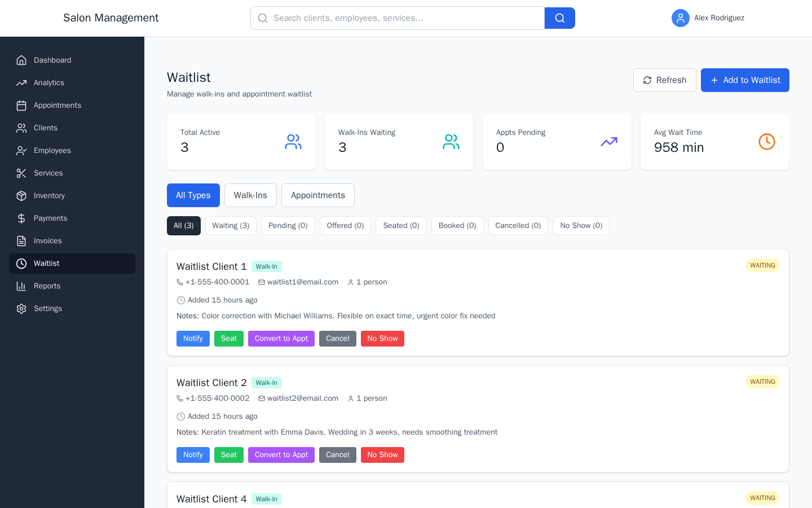812x508 pixels.
Task: Select the Analytics trending icon in sidebar
Action: [x=21, y=82]
